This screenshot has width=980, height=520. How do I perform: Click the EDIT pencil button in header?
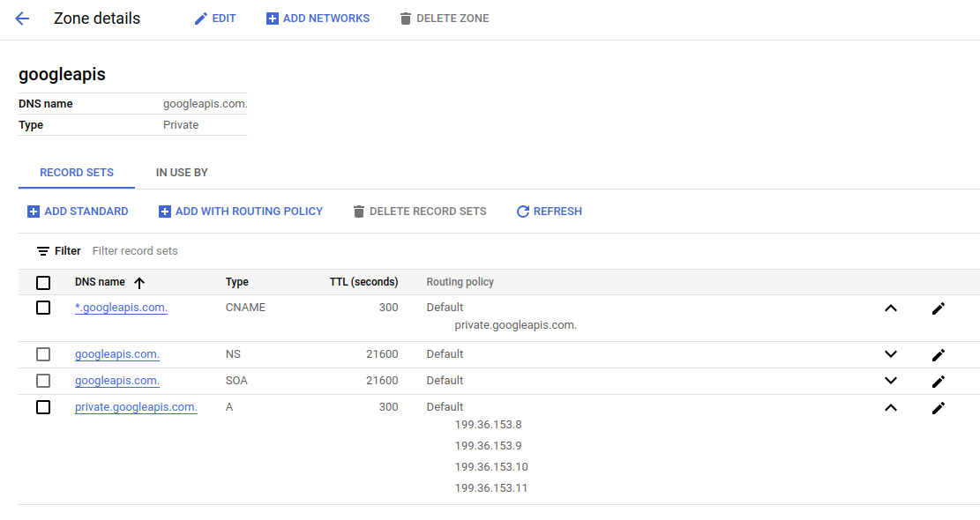pos(215,19)
